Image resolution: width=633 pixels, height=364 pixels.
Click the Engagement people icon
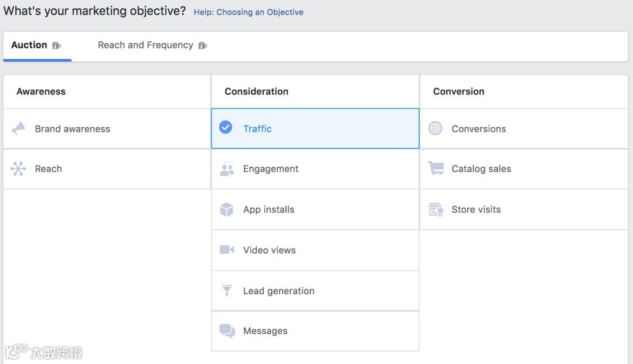tap(226, 169)
